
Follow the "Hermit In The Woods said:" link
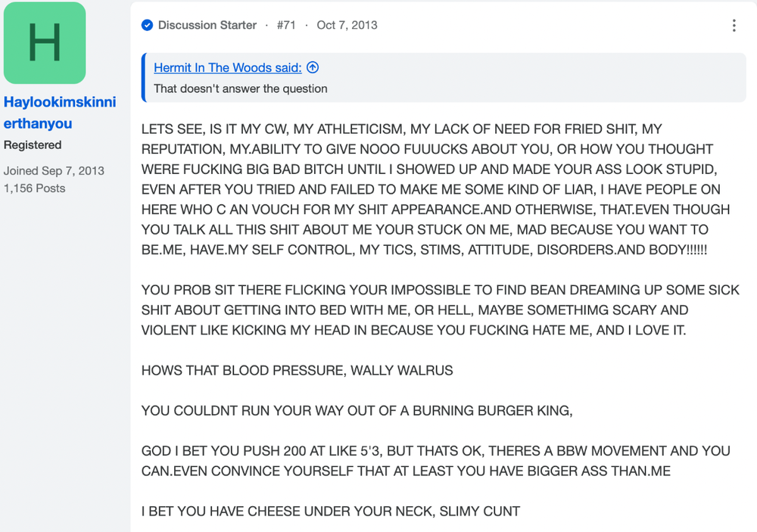228,67
